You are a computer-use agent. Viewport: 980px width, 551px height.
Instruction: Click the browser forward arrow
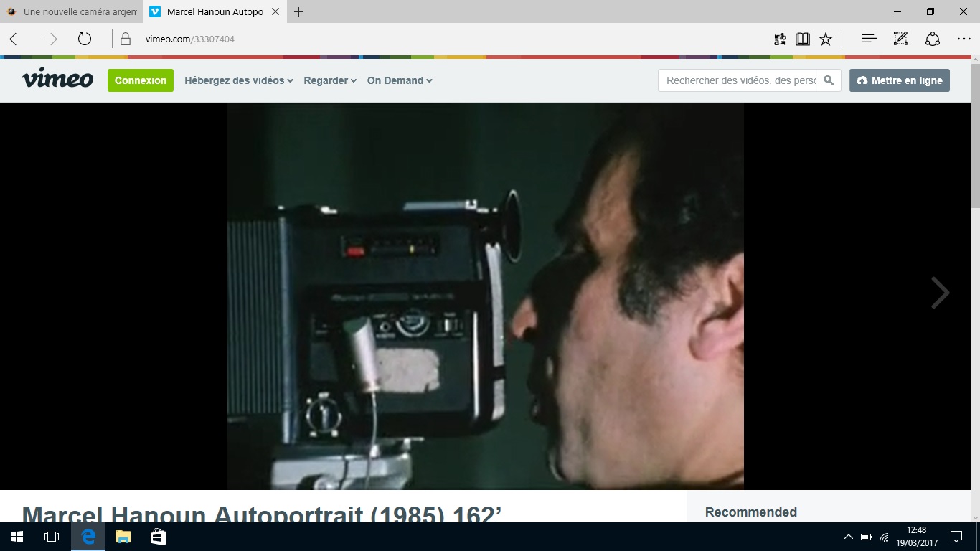(50, 39)
